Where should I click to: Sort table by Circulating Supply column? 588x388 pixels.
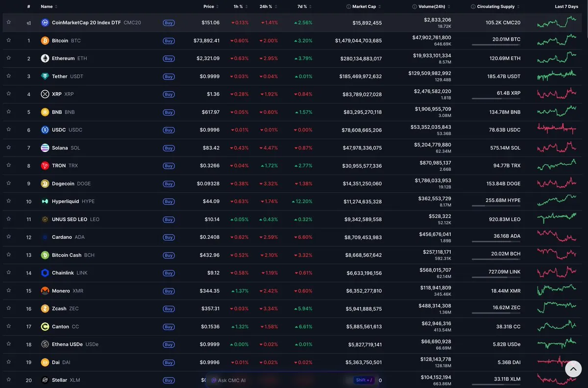click(498, 7)
